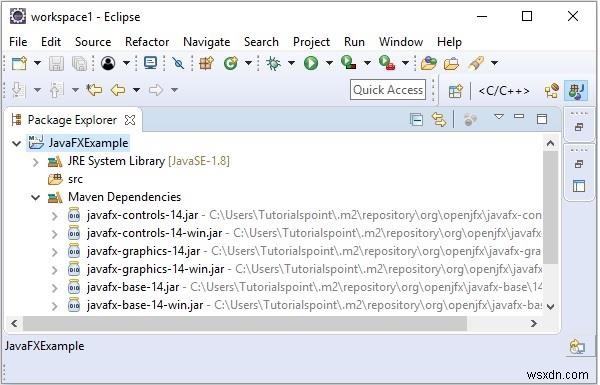Select javafx-base-14.jar entry
Screen dimensions: 600x385
point(133,287)
